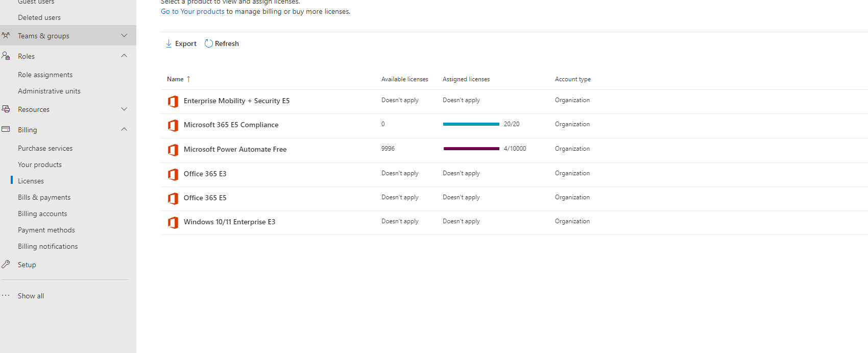Screen dimensions: 868x353
Task: Open Payment methods page
Action: pyautogui.click(x=46, y=230)
